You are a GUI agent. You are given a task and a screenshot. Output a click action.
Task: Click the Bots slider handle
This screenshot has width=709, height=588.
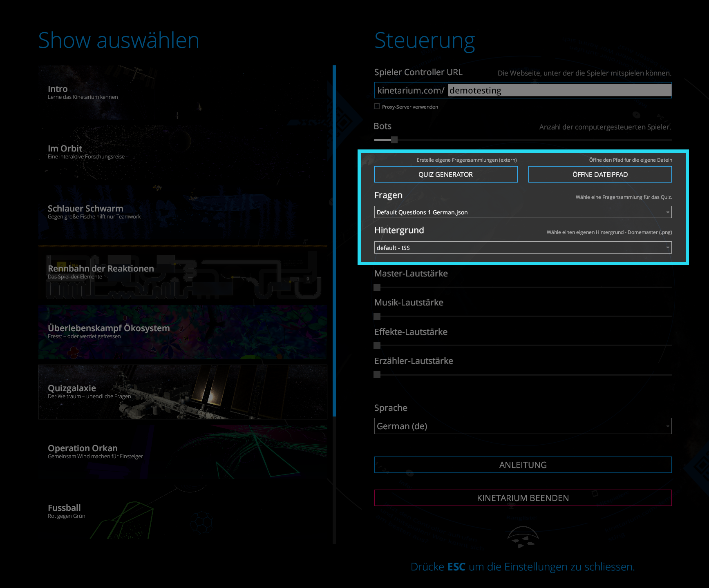click(x=394, y=140)
